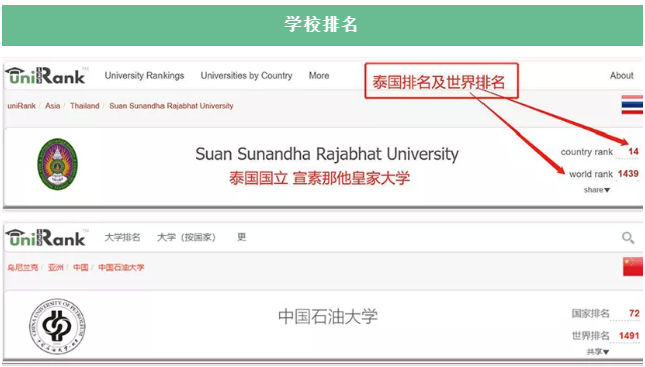The image size is (645, 367).
Task: Follow the 中国 breadcrumb link
Action: (81, 267)
